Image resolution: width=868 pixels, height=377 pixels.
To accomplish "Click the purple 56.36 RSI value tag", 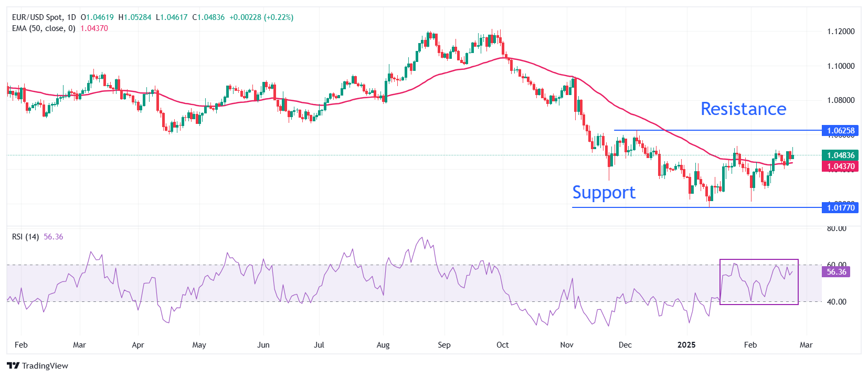I will (x=837, y=271).
